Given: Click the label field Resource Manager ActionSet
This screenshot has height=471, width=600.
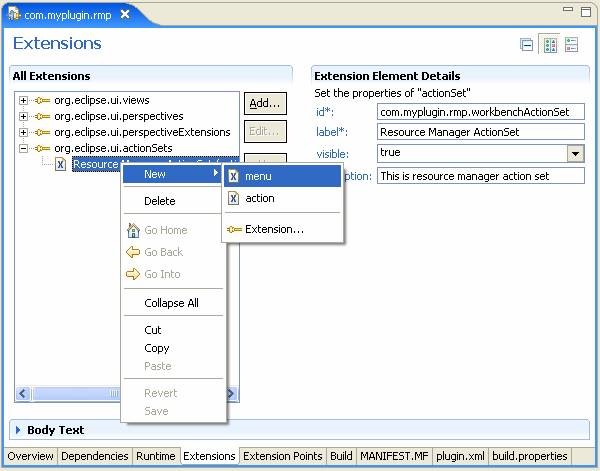Looking at the screenshot, I should point(481,132).
